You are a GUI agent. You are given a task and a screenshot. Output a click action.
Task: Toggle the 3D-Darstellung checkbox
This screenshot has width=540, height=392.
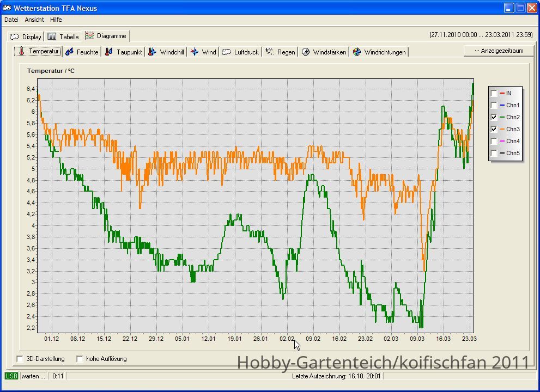pyautogui.click(x=20, y=359)
